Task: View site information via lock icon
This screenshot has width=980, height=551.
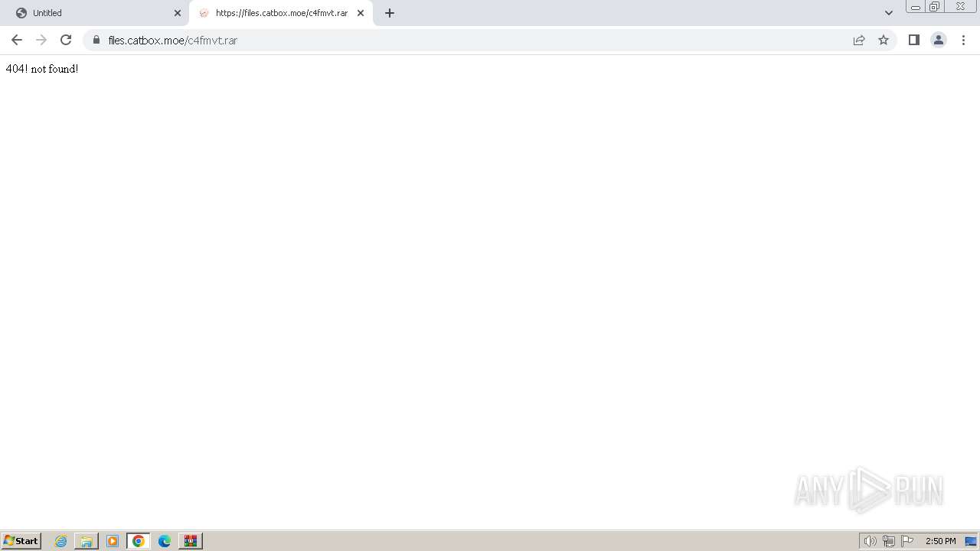Action: [x=96, y=40]
